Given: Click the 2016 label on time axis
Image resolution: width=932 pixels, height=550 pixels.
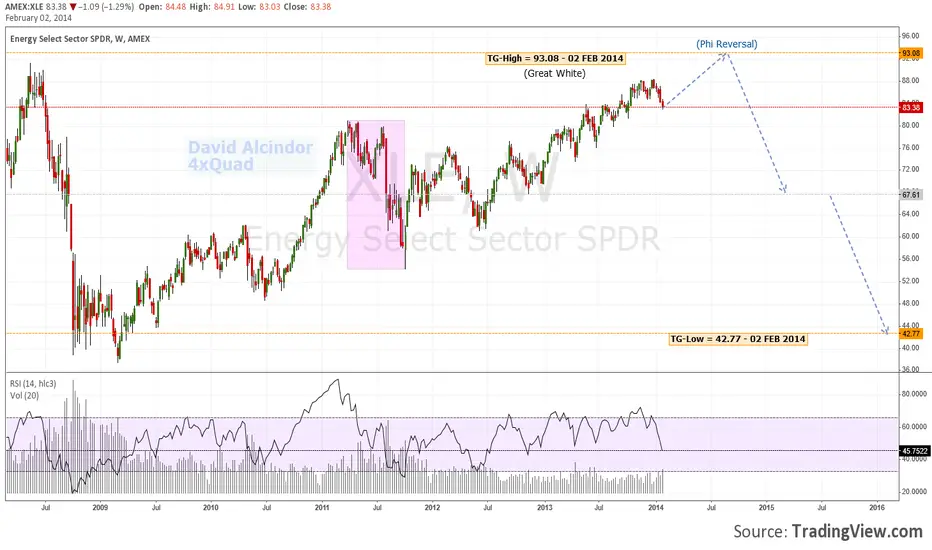Looking at the screenshot, I should click(877, 507).
